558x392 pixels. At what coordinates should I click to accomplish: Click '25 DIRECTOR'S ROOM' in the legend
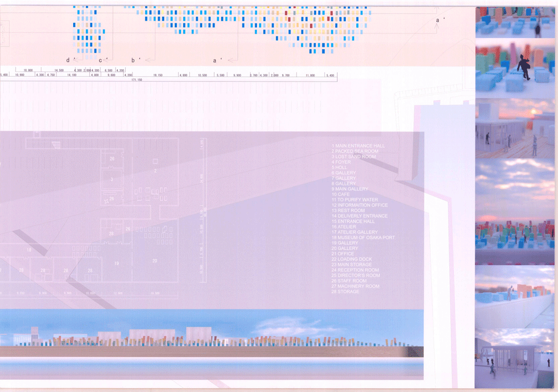pyautogui.click(x=355, y=275)
